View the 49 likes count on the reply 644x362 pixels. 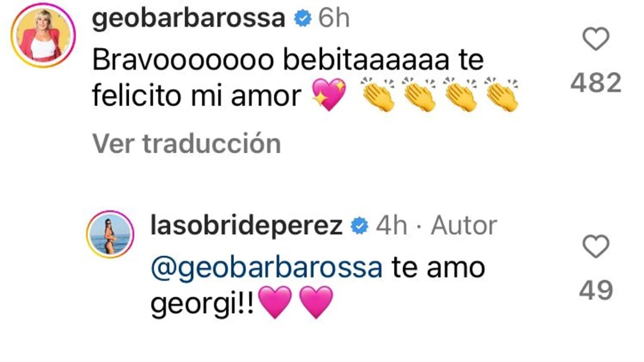pyautogui.click(x=596, y=290)
